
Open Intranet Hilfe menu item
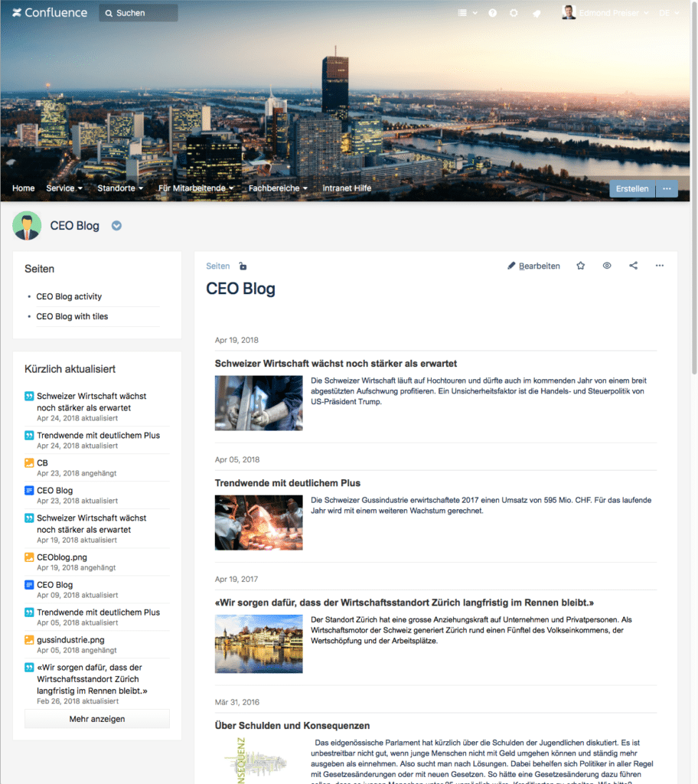pos(347,188)
